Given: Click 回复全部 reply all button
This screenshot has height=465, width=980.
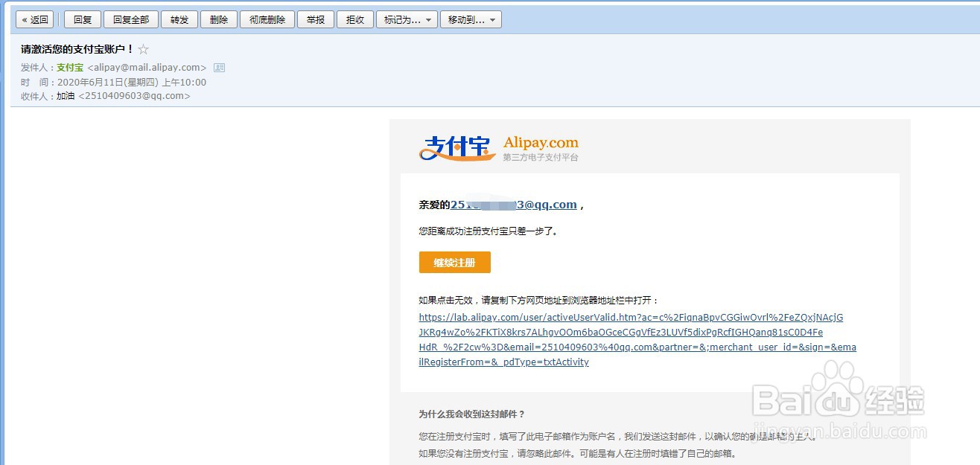Looking at the screenshot, I should click(130, 20).
